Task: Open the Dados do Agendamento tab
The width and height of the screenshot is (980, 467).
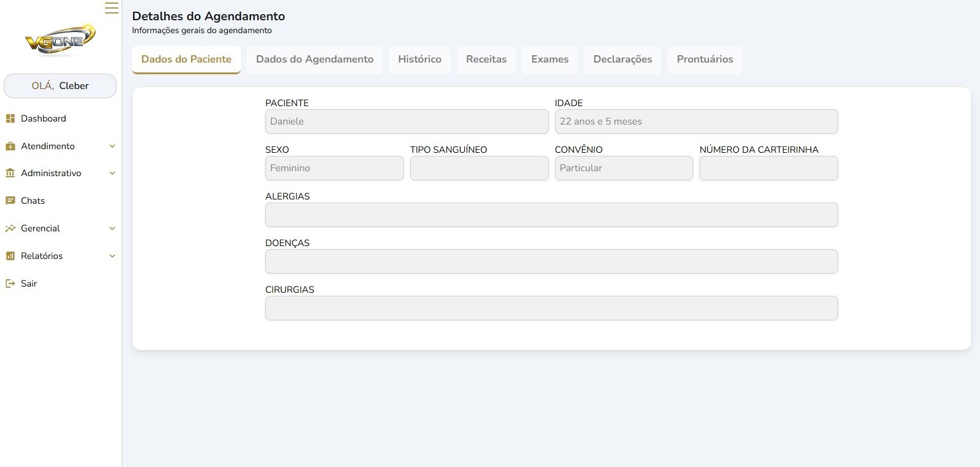Action: (314, 60)
